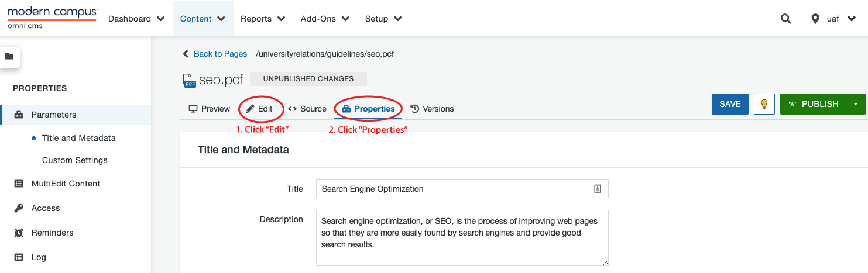This screenshot has height=273, width=868.
Task: Open the uaf location pin menu
Action: [x=832, y=19]
